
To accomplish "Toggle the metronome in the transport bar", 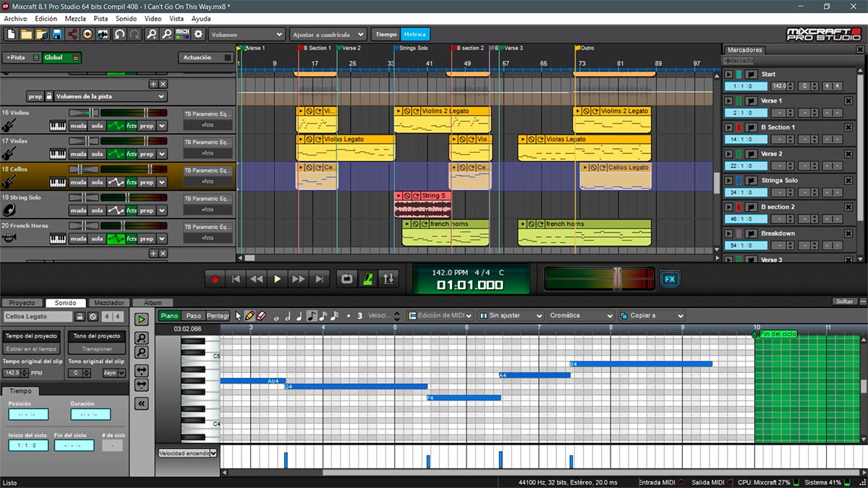I will 367,278.
